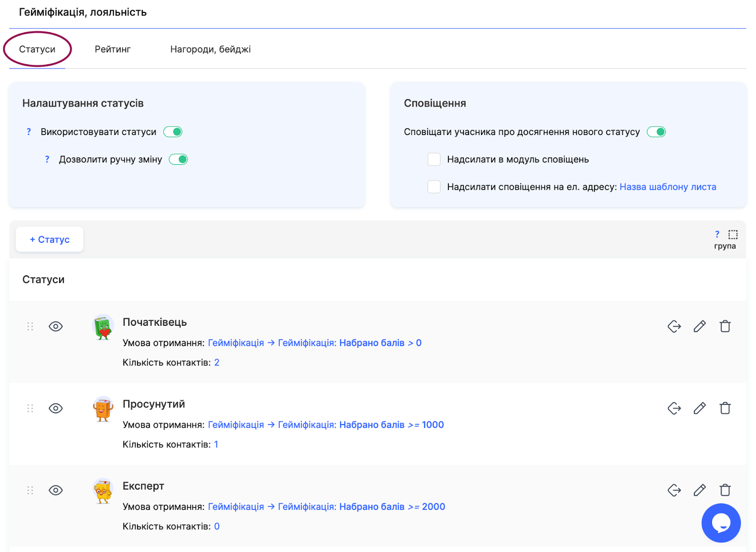
Task: Check Надсилати в модуль сповіщень checkbox
Action: [434, 160]
